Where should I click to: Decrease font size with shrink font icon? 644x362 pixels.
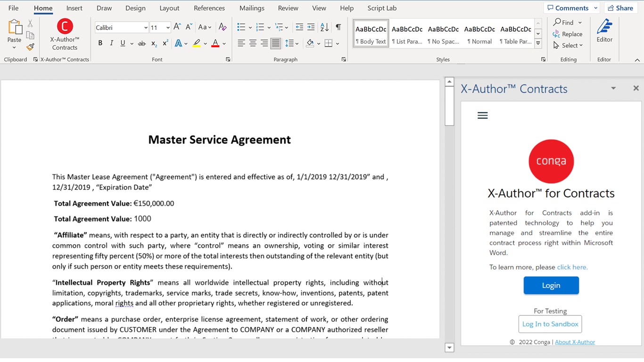click(x=189, y=27)
